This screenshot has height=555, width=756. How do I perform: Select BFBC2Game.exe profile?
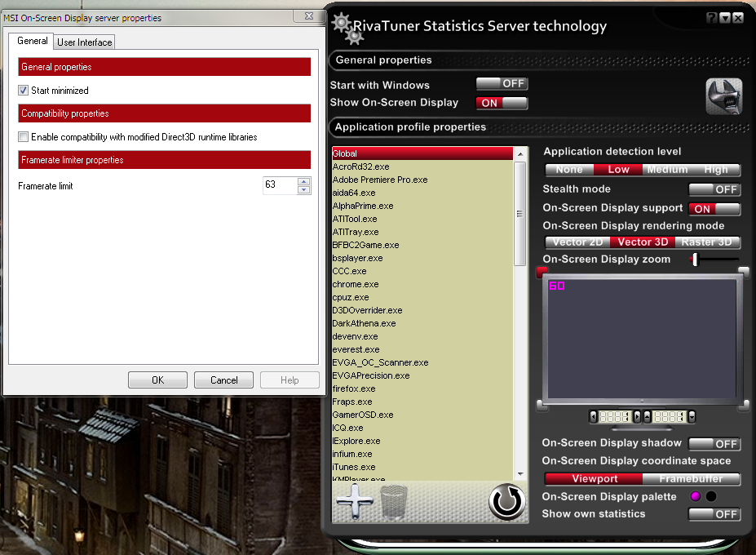[422, 245]
